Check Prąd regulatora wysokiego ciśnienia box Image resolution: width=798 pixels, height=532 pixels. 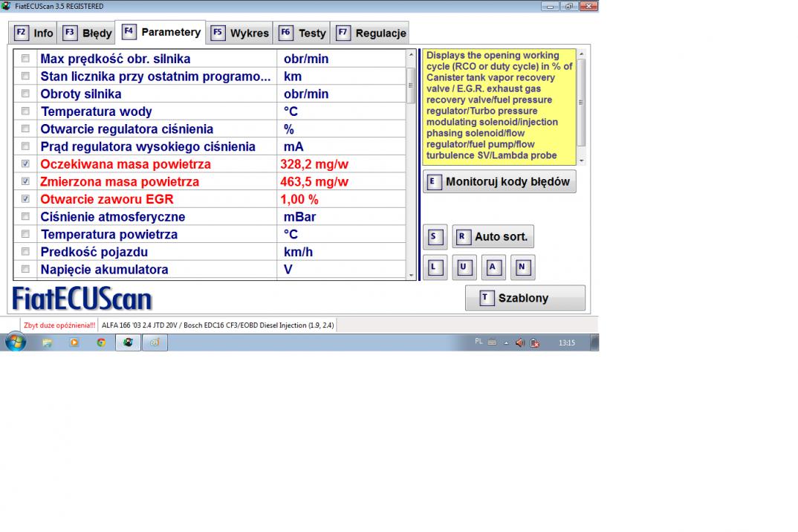pyautogui.click(x=25, y=146)
